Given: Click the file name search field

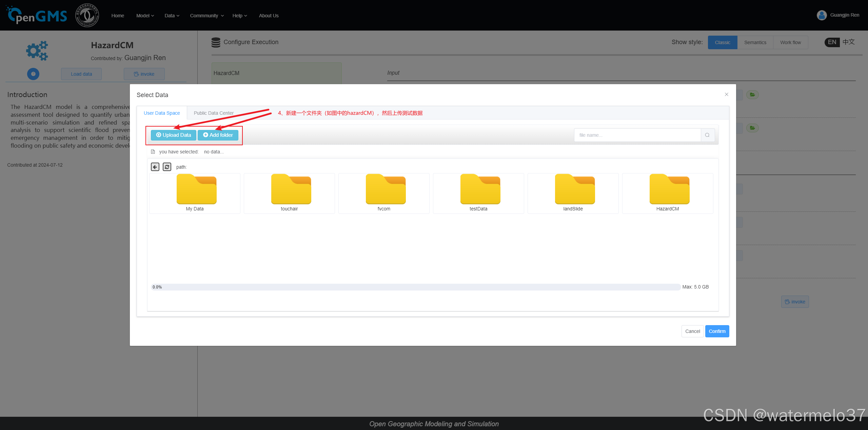Looking at the screenshot, I should click(x=637, y=135).
